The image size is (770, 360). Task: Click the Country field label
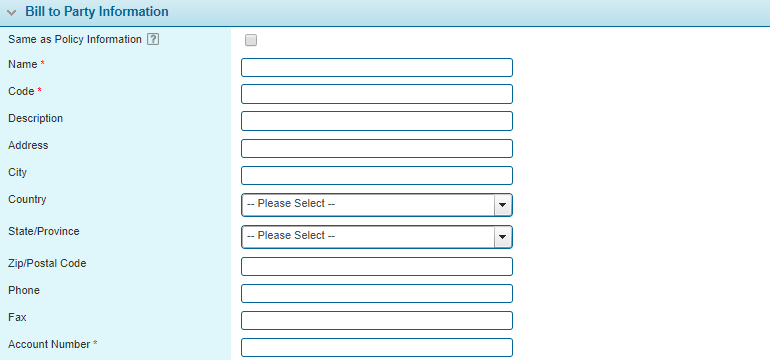(x=27, y=199)
